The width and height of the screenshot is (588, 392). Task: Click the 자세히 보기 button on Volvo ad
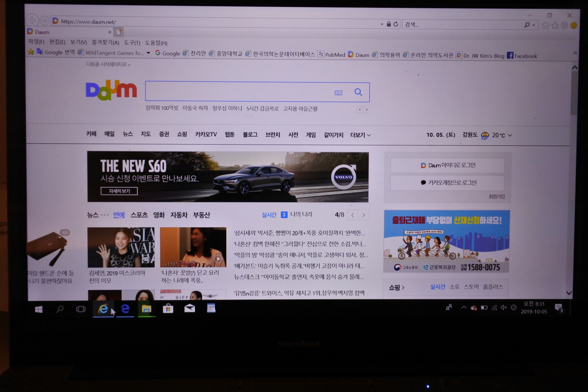tap(119, 191)
